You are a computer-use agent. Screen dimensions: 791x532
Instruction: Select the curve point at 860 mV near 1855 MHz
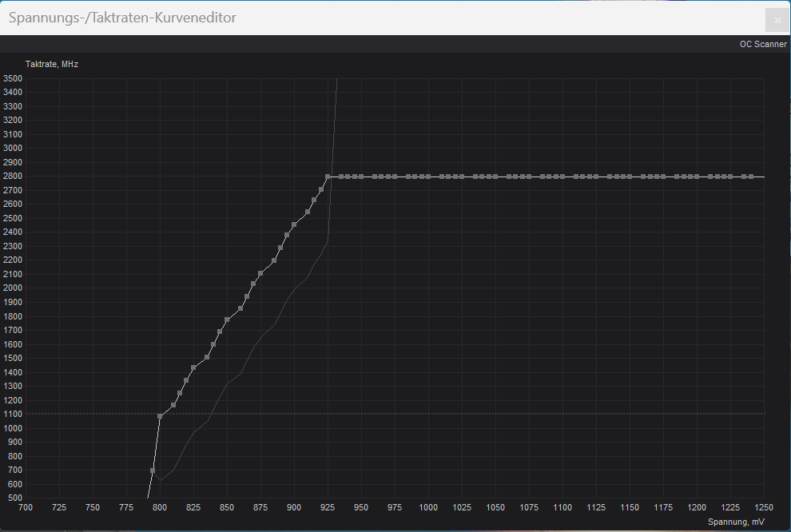tap(240, 308)
